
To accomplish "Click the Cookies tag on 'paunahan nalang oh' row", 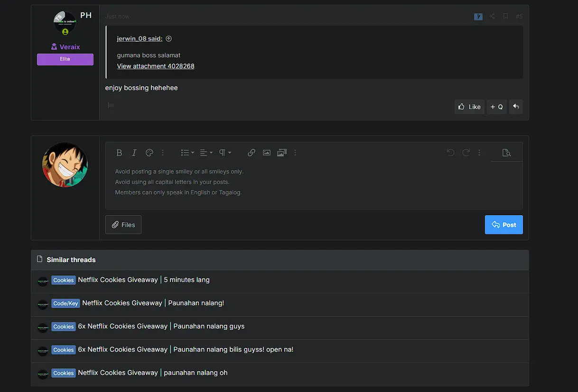I will pyautogui.click(x=64, y=373).
